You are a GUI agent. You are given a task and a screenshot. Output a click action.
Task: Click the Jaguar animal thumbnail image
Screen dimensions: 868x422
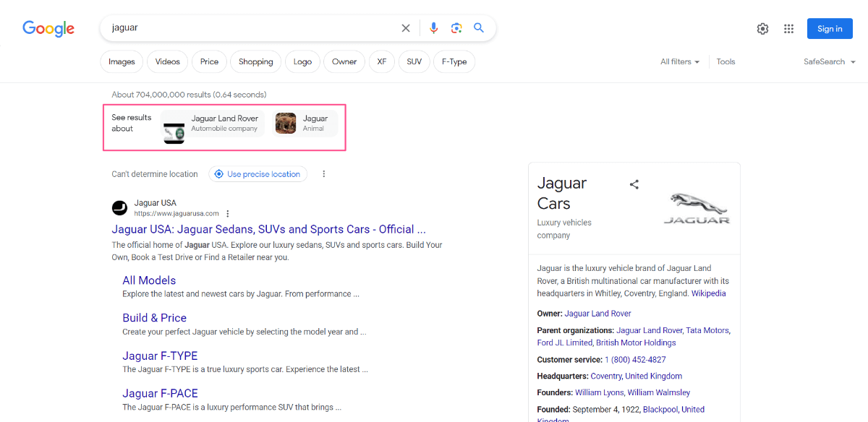click(286, 124)
